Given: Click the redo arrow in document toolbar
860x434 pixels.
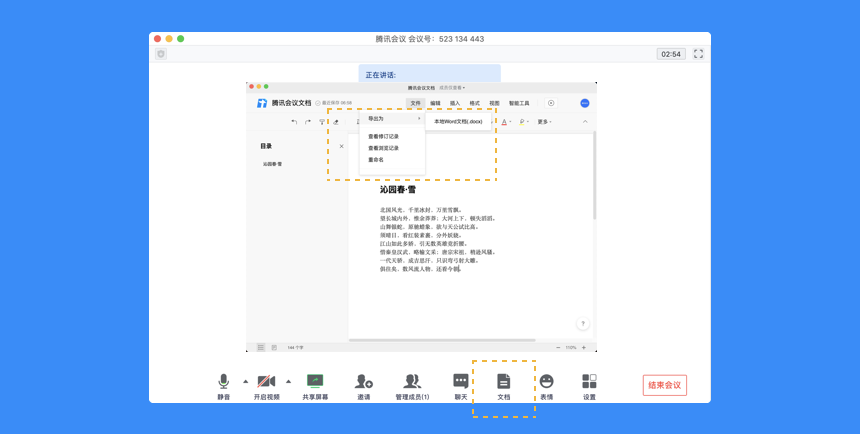Looking at the screenshot, I should point(308,122).
